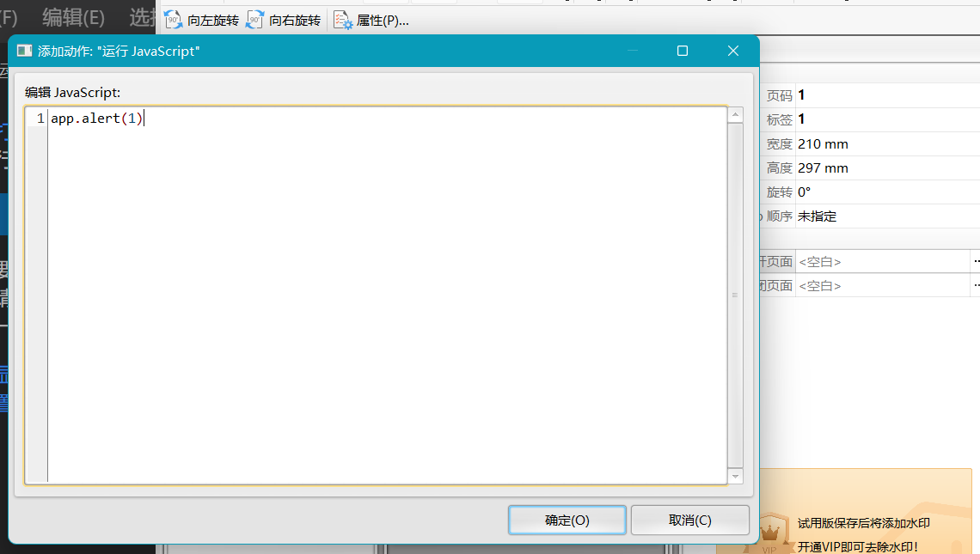
Task: Click the editor vertical scrollbar track
Action: point(736,295)
